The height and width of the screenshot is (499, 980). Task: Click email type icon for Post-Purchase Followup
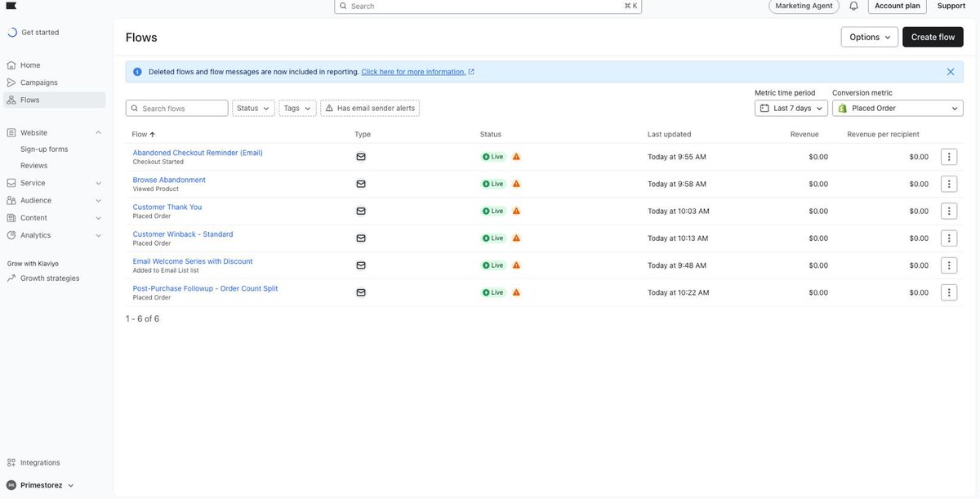pyautogui.click(x=361, y=292)
